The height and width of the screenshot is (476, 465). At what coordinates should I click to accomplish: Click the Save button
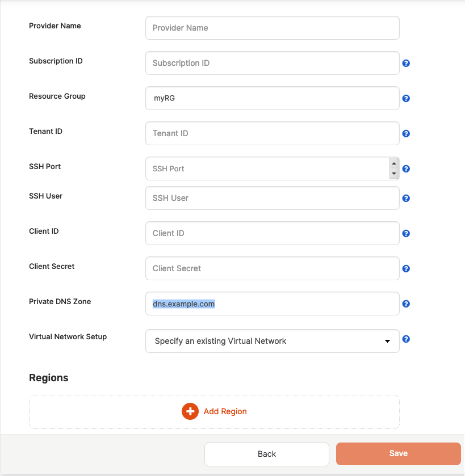coord(398,454)
